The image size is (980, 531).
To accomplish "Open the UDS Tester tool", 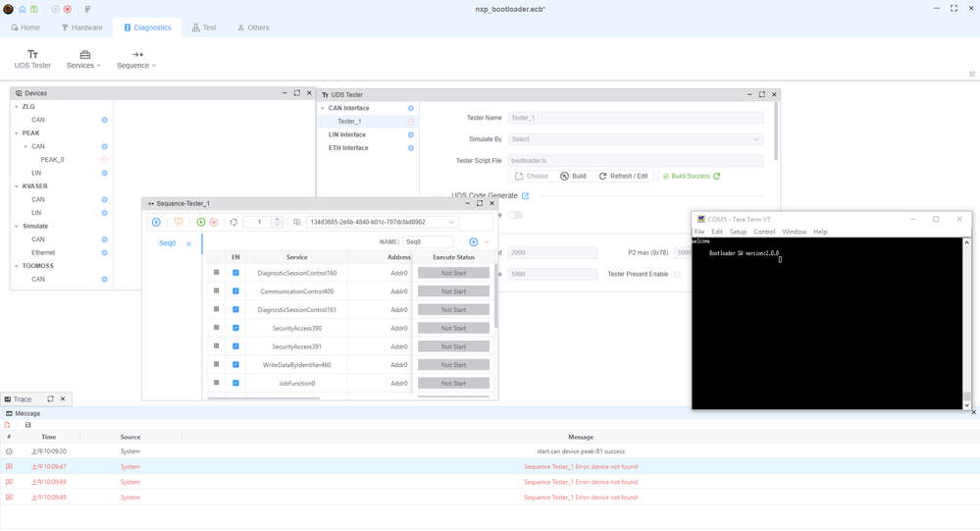I will point(32,60).
